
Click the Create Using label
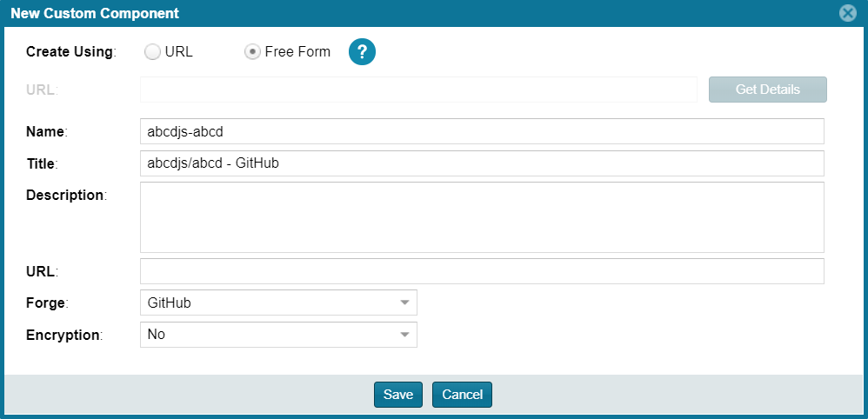tap(71, 52)
